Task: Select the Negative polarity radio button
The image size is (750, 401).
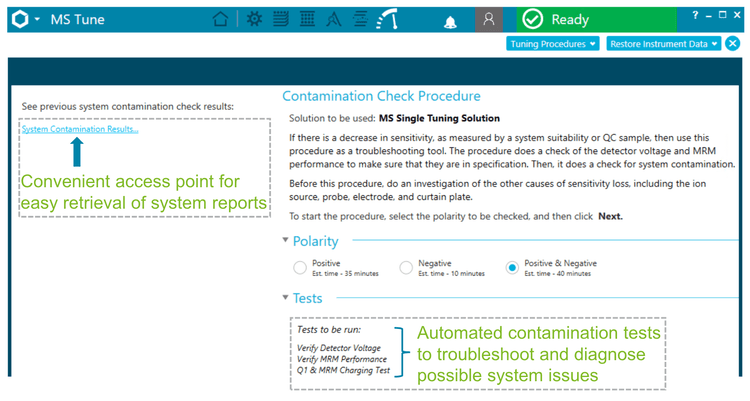Action: (406, 268)
